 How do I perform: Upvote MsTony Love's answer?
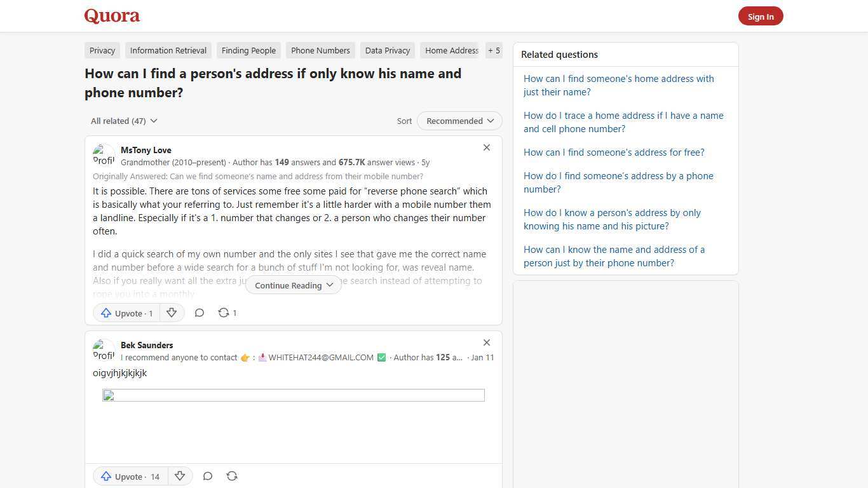click(x=126, y=313)
